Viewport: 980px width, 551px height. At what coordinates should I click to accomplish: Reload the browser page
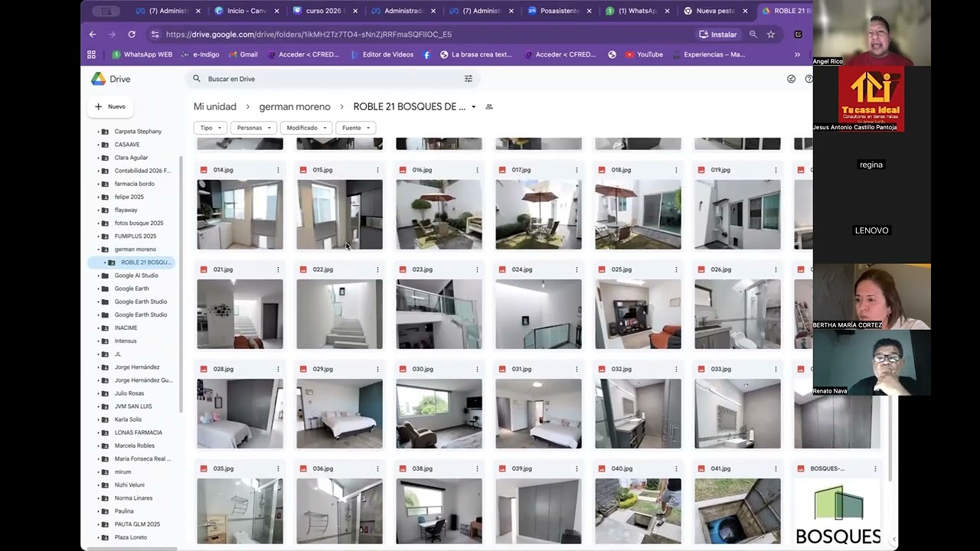pos(132,34)
